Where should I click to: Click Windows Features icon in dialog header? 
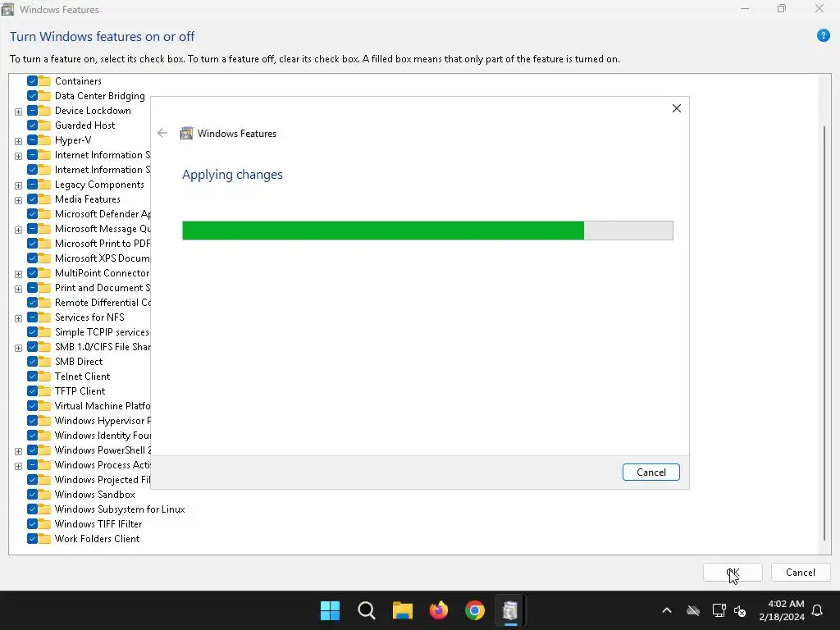[186, 134]
